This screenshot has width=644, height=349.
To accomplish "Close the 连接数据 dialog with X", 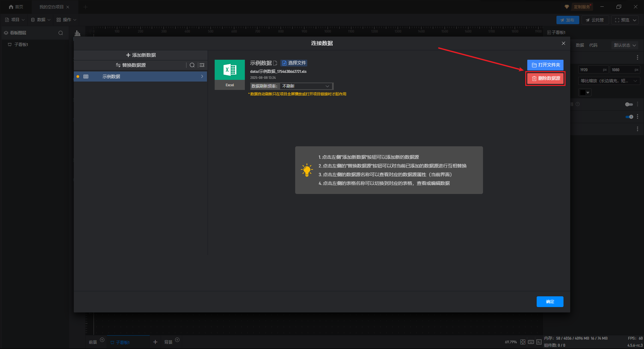I will tap(563, 43).
